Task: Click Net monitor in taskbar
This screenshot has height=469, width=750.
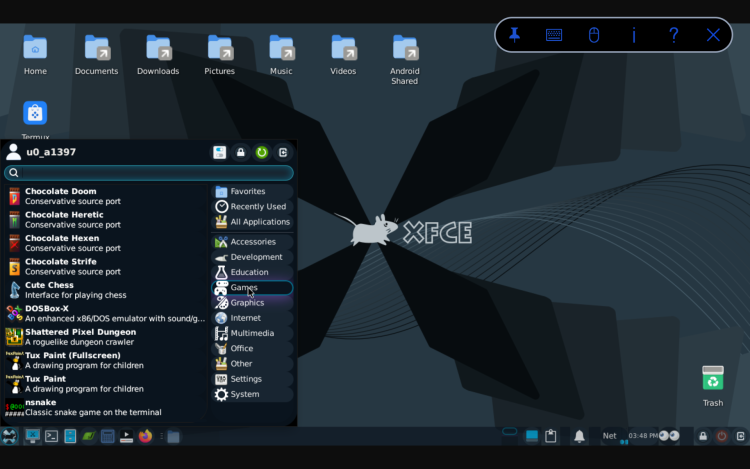Action: coord(610,436)
